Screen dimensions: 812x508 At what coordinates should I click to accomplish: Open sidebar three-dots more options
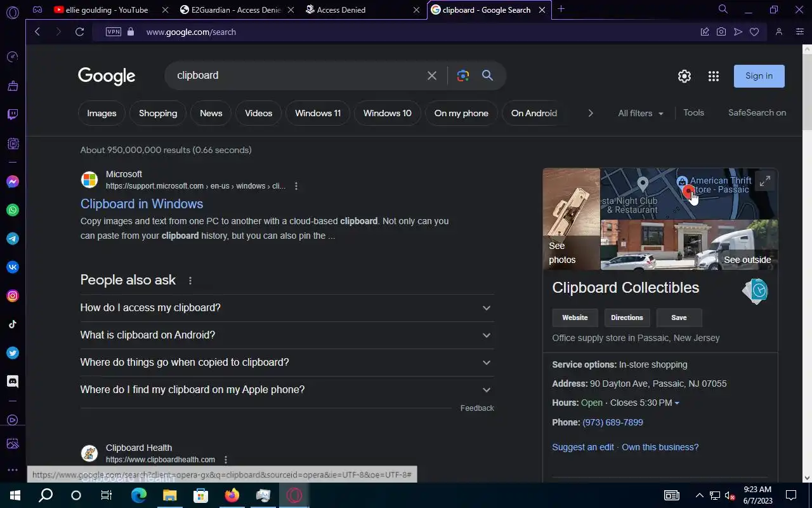[13, 470]
